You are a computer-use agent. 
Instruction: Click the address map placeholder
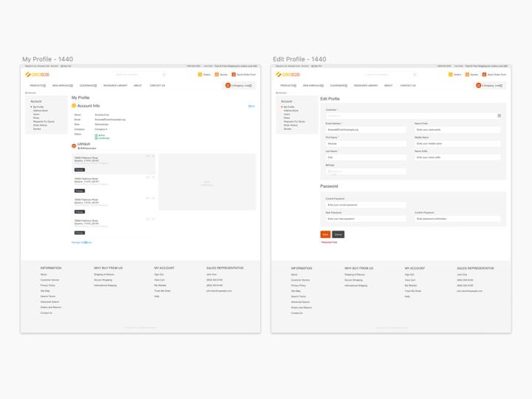click(x=207, y=183)
